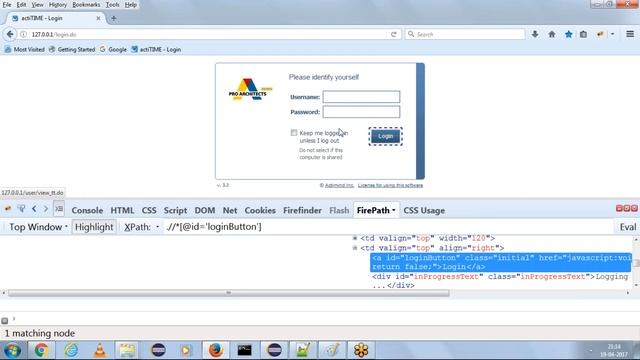640x360 pixels.
Task: Collapse the td valign top align right node
Action: [x=355, y=248]
